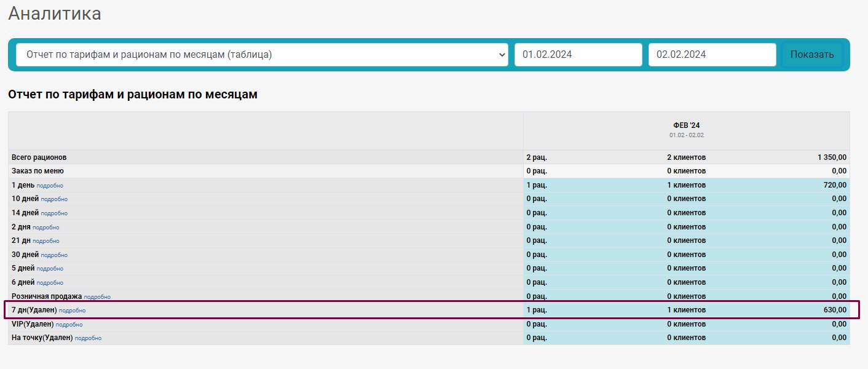Click подробно next to 2 дня

click(46, 228)
